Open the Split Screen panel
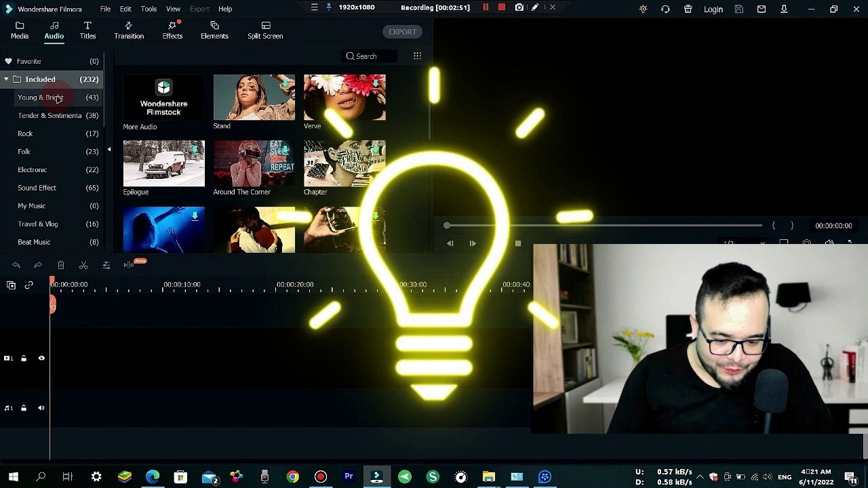 [265, 30]
